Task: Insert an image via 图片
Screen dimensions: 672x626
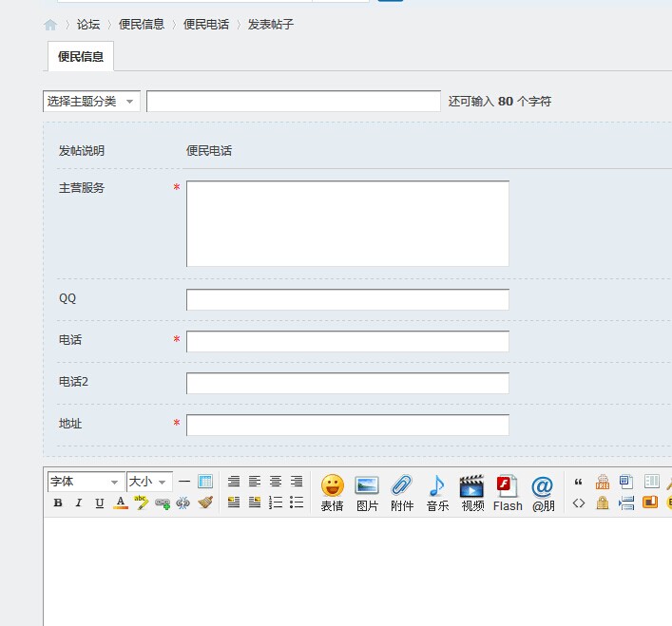Action: click(x=367, y=493)
